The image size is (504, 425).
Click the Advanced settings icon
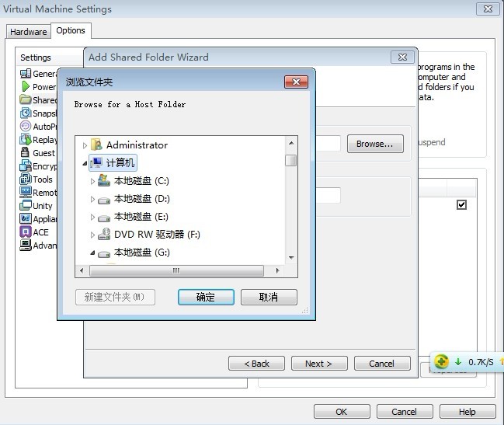(x=26, y=245)
